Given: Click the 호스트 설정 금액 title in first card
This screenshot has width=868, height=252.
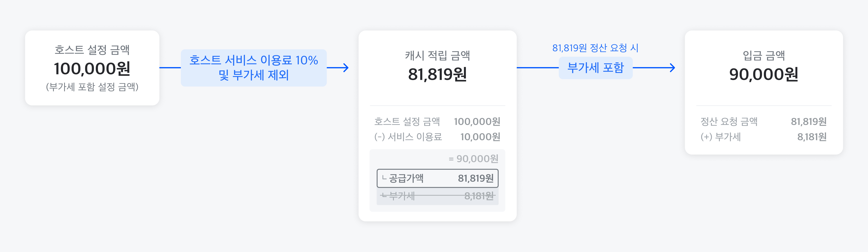Looking at the screenshot, I should point(92,50).
